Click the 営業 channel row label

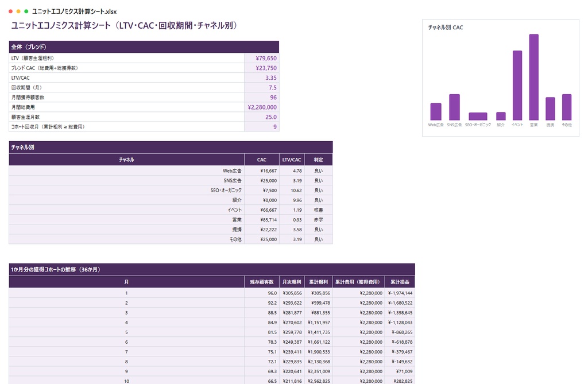coord(127,219)
